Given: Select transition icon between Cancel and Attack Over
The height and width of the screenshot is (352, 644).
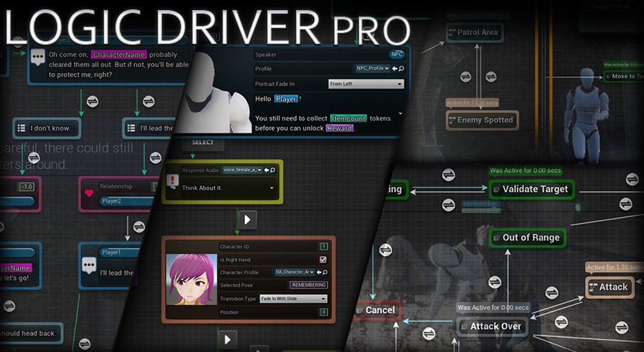Looking at the screenshot, I should pyautogui.click(x=429, y=333).
